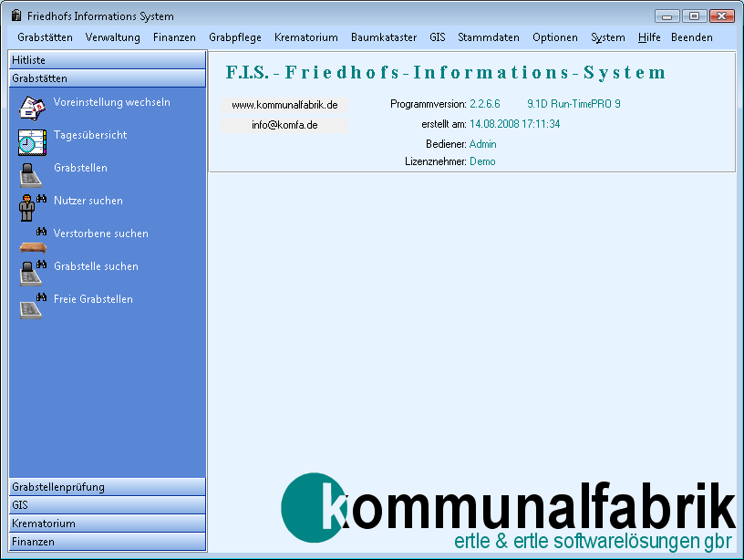This screenshot has height=560, width=744.
Task: Open the Finanzen menu in menu bar
Action: (174, 37)
